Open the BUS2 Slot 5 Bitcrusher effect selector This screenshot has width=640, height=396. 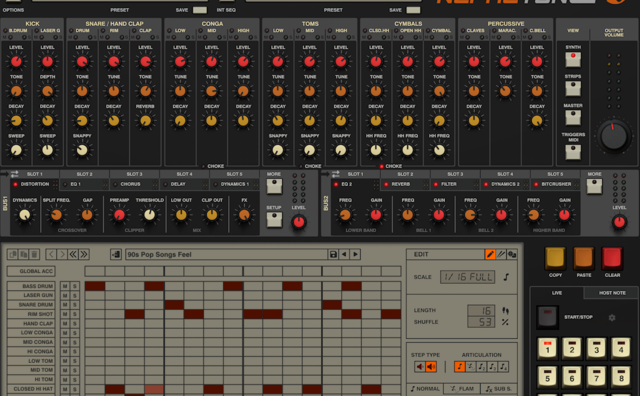click(x=555, y=185)
